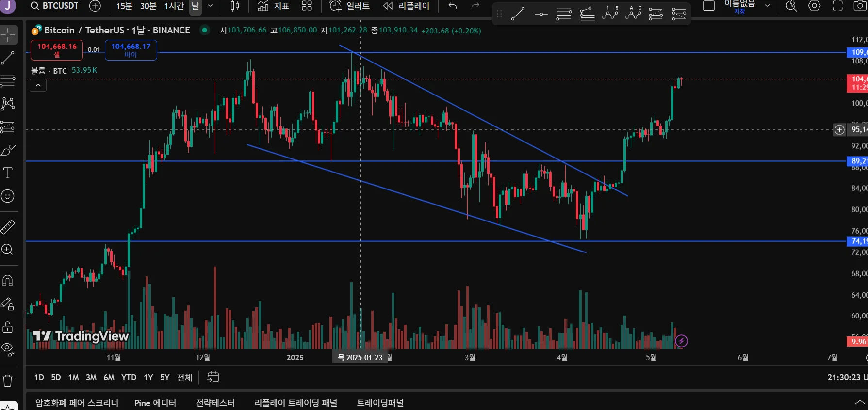Undo the last chart action
The height and width of the screenshot is (410, 868).
tap(453, 6)
